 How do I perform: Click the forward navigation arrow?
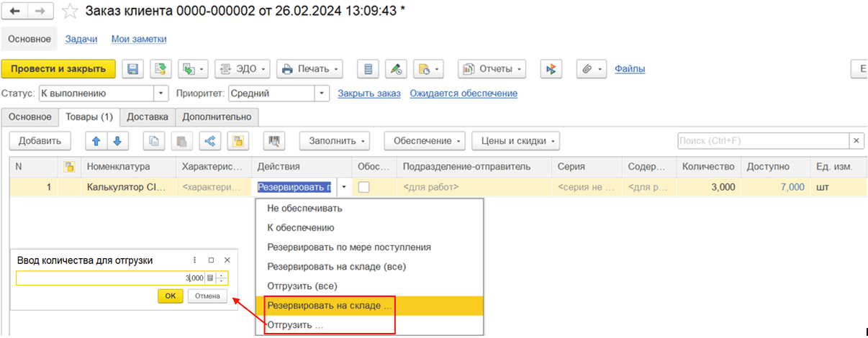click(40, 11)
